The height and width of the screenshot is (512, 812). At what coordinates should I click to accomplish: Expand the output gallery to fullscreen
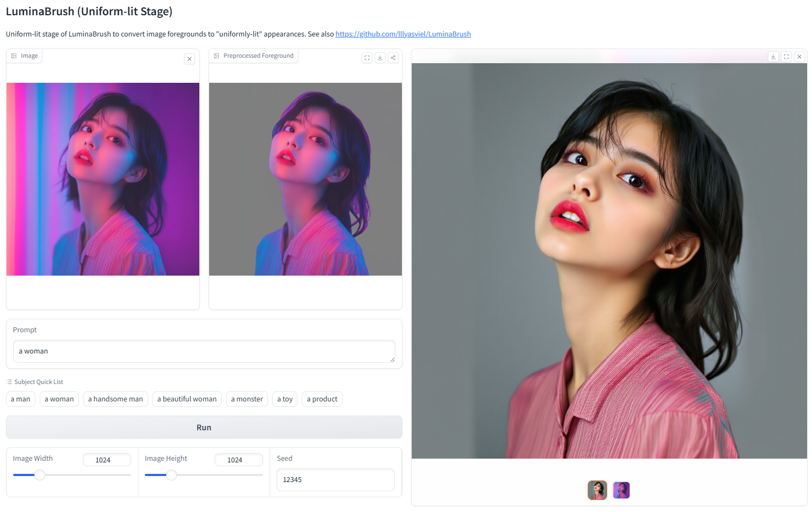click(786, 57)
